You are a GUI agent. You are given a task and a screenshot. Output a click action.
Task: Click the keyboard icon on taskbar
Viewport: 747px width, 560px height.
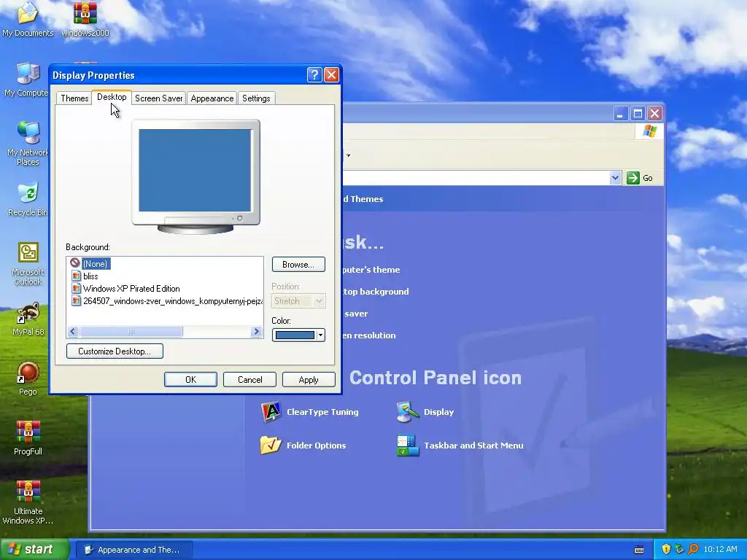pos(639,550)
